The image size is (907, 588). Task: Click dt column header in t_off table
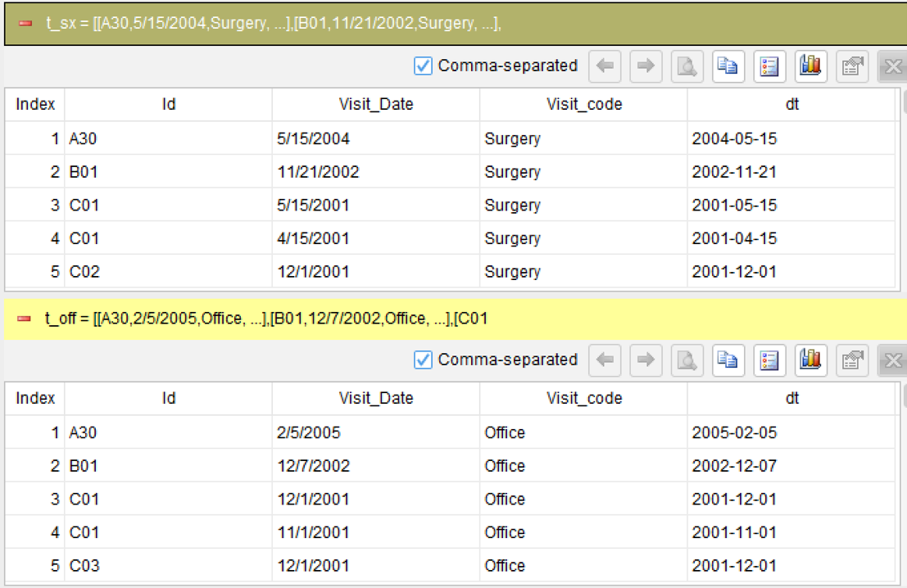pyautogui.click(x=792, y=398)
